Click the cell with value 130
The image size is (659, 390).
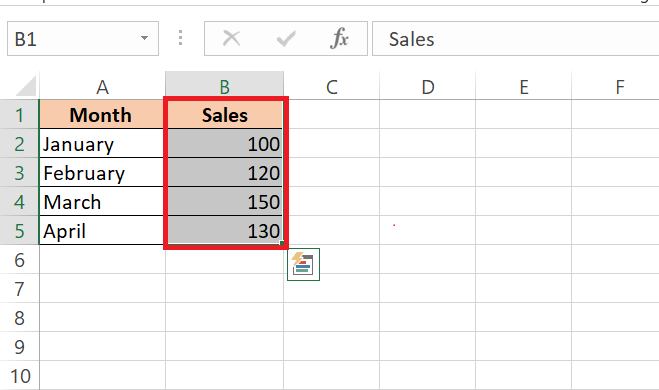224,231
